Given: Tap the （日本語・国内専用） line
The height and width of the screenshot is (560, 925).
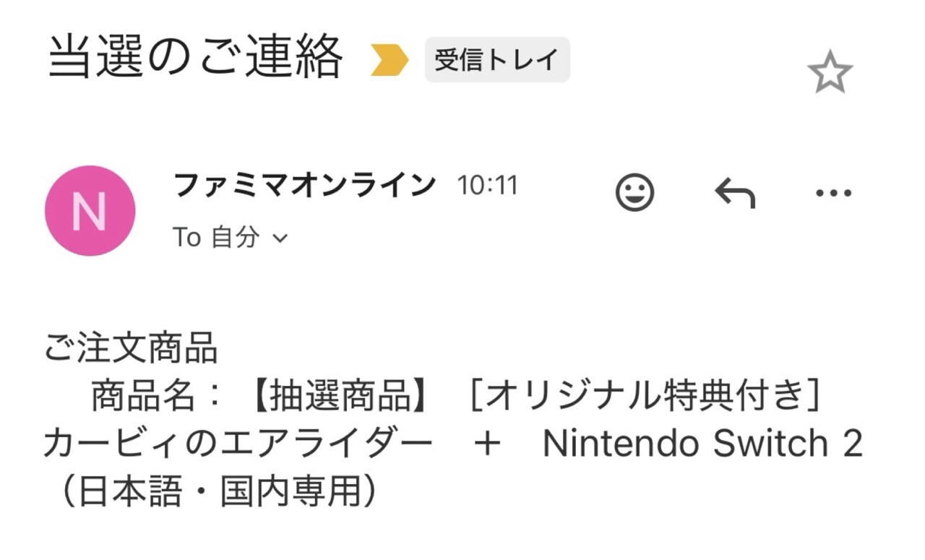Looking at the screenshot, I should tap(218, 491).
